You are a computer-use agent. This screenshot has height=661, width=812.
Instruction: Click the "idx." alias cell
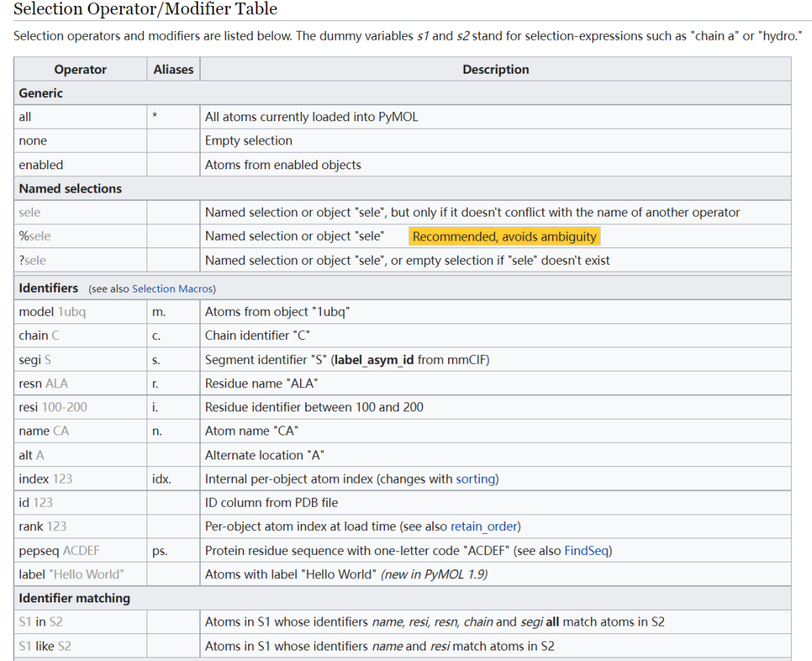[162, 479]
